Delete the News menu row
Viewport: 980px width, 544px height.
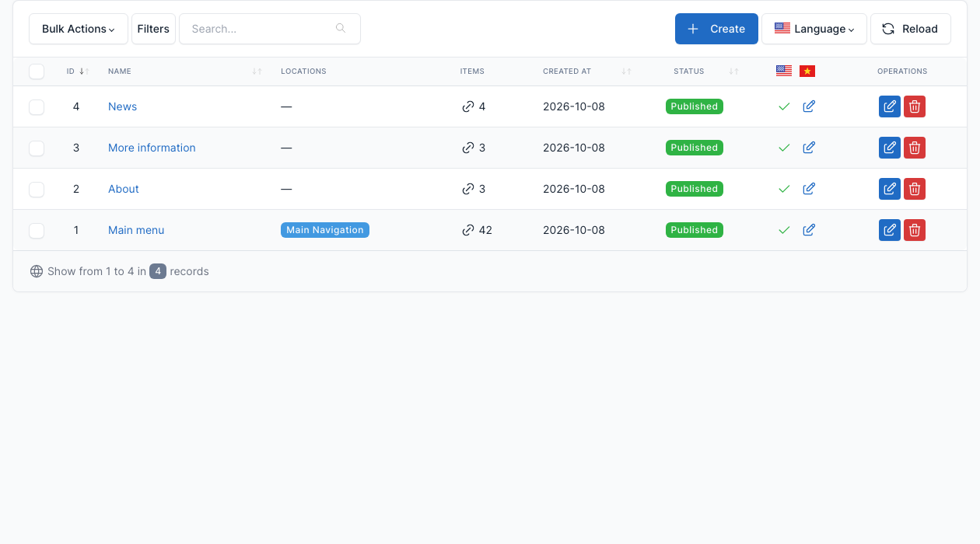[915, 106]
